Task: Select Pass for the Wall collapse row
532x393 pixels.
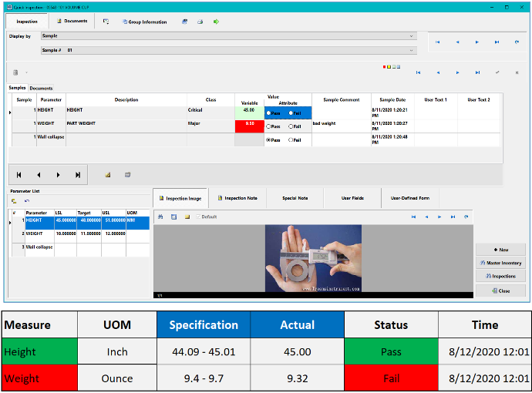Action: 268,140
